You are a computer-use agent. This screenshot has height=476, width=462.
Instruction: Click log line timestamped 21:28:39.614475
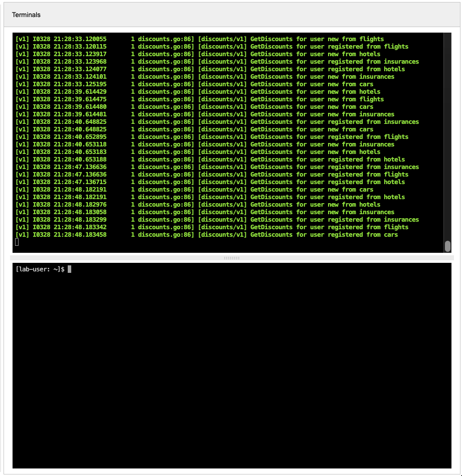tap(200, 99)
